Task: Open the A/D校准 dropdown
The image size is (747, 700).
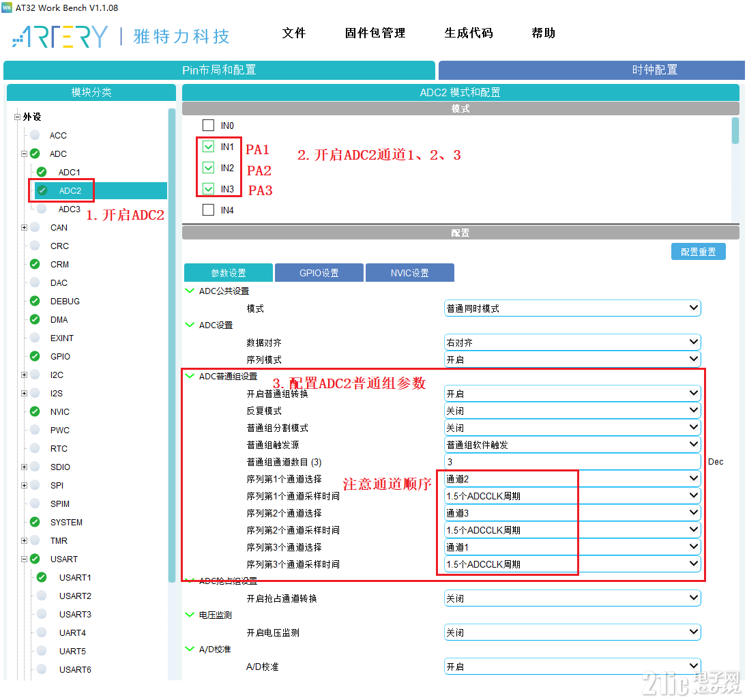Action: coord(572,666)
